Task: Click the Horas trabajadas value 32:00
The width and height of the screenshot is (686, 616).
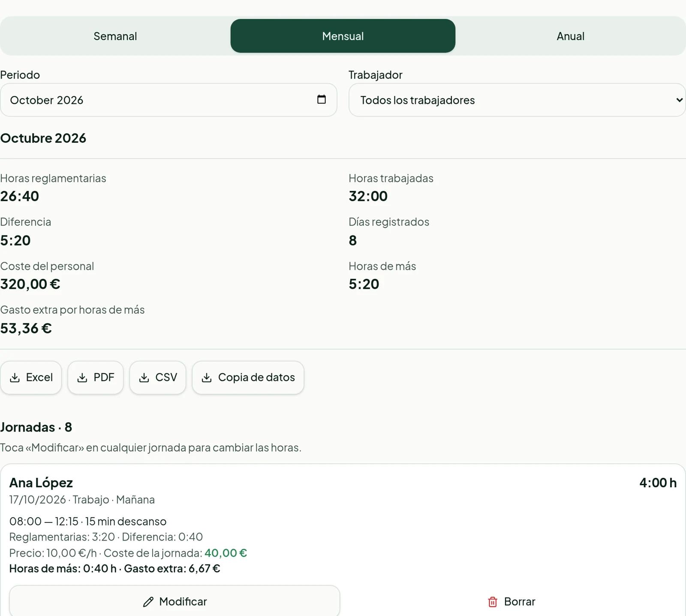Action: [x=368, y=196]
